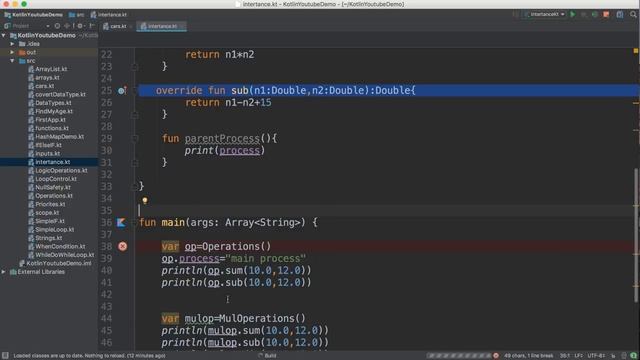Click the background task progress bar
Screen dimensions: 640x360
point(459,356)
